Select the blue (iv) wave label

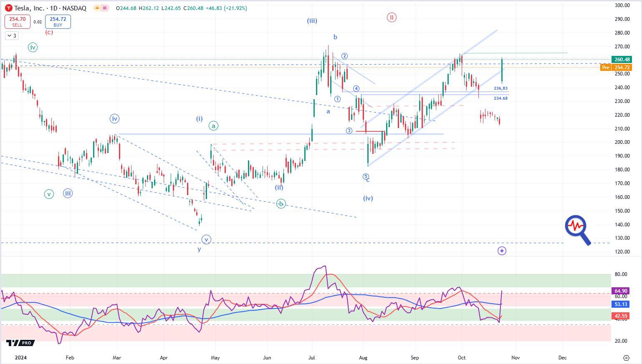point(368,198)
